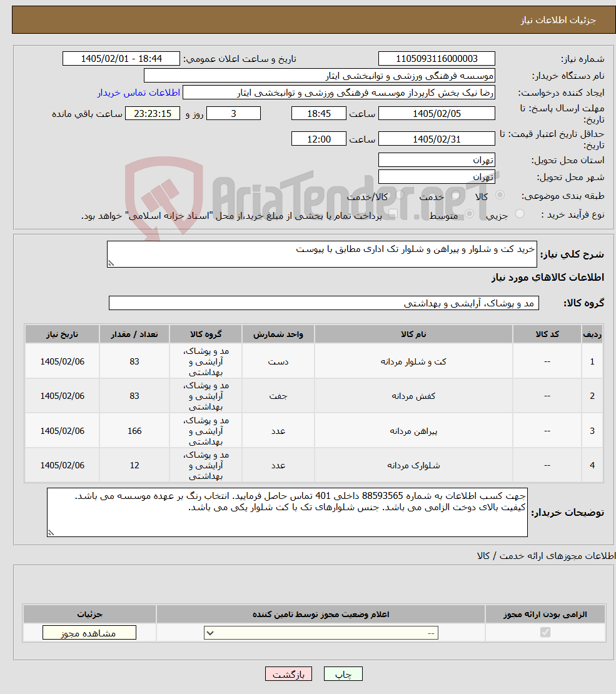616x694 pixels.
Task: Click the اعلام وضعیت مجوز header
Action: point(321,615)
